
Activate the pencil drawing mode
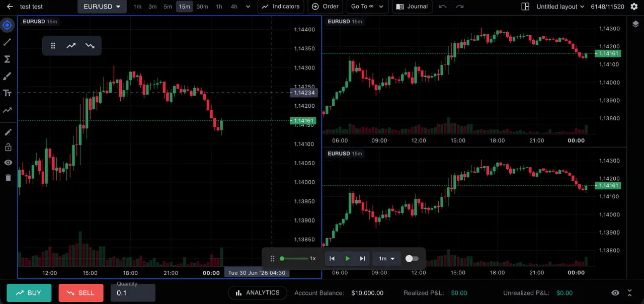click(8, 132)
